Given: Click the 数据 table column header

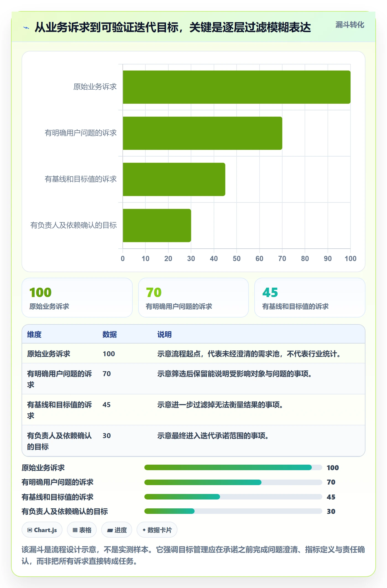Looking at the screenshot, I should click(x=110, y=334).
